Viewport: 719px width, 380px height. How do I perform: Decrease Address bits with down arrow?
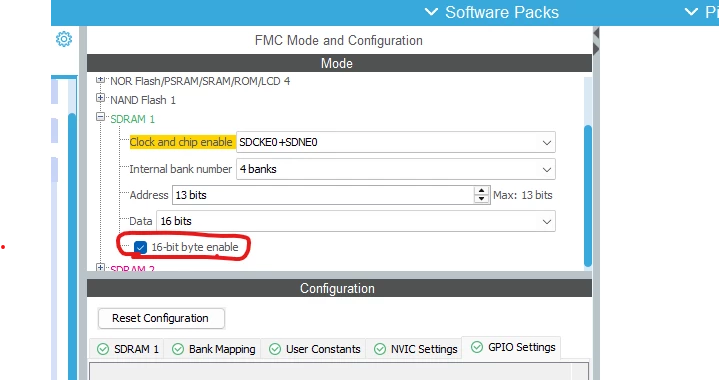pos(481,199)
